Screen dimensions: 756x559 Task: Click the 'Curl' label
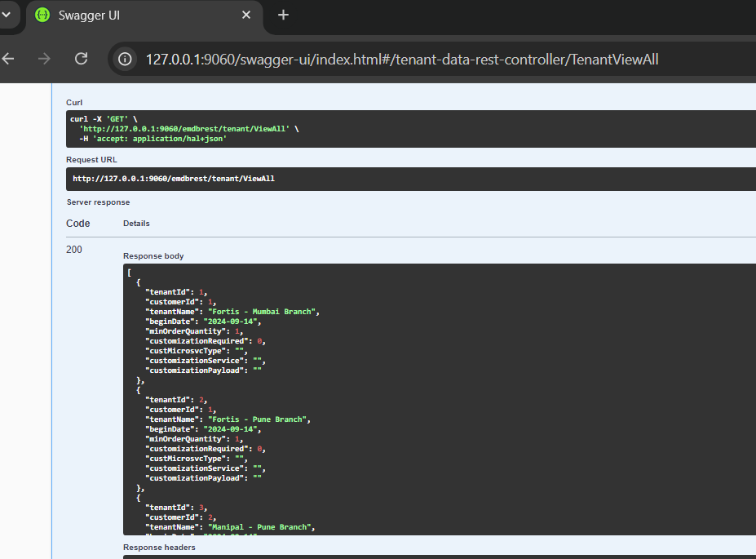(x=74, y=103)
